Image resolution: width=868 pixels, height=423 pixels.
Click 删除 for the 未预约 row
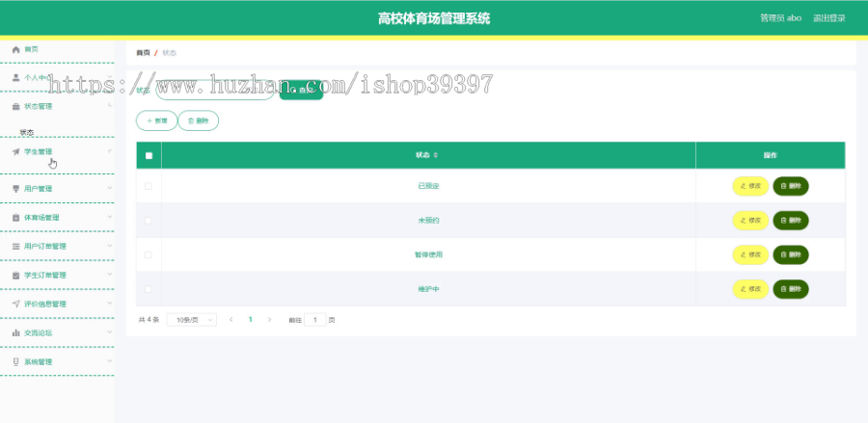click(x=791, y=221)
